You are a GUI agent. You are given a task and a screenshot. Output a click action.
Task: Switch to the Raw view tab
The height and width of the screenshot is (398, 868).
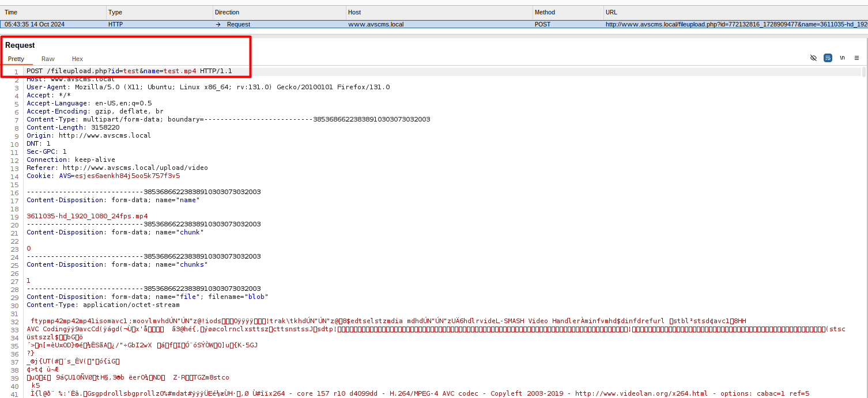[x=48, y=59]
